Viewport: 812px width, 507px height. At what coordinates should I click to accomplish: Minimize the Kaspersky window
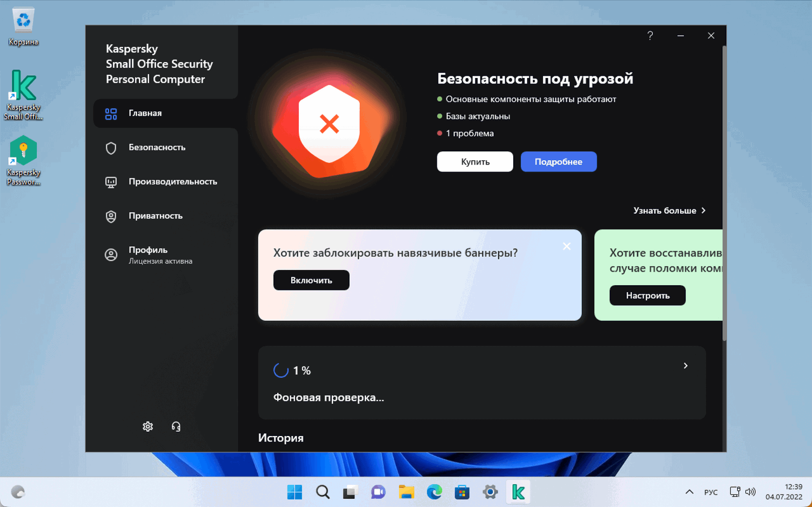click(680, 36)
